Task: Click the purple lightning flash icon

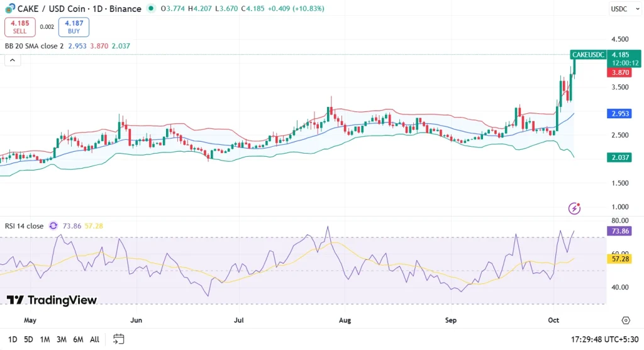Action: [574, 208]
